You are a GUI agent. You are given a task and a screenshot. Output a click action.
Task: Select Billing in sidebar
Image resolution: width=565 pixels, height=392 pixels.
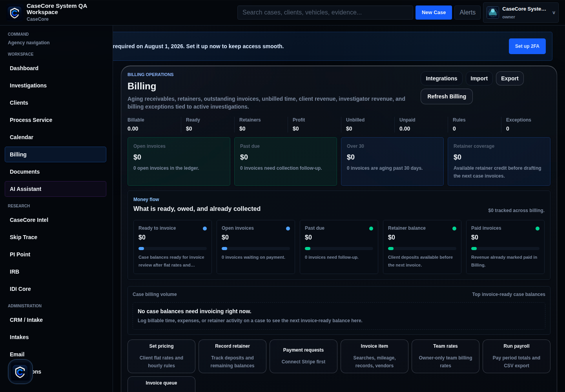coord(55,154)
